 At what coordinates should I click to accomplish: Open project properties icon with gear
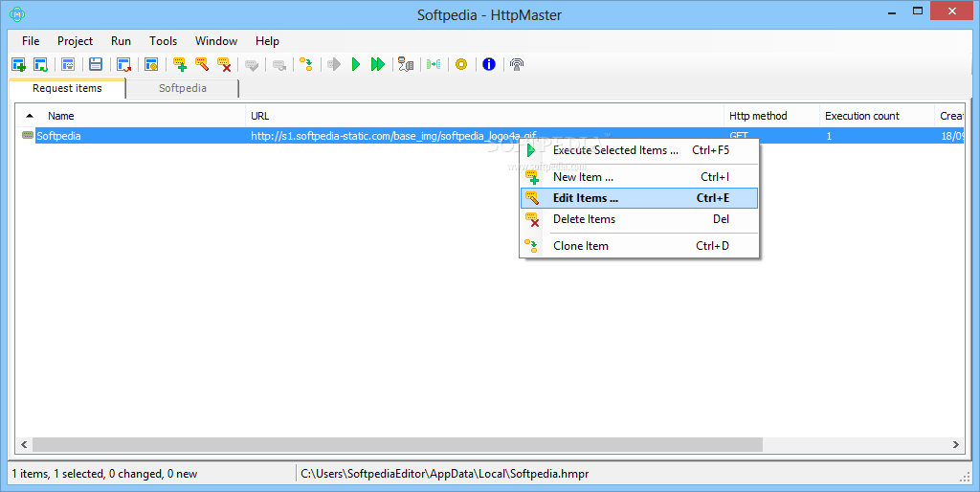[151, 64]
